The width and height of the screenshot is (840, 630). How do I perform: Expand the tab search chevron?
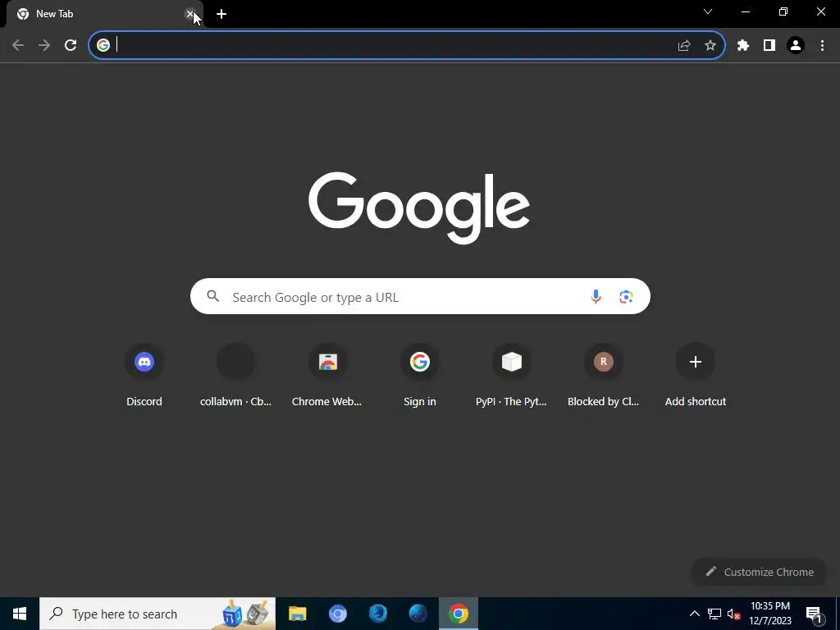(708, 11)
